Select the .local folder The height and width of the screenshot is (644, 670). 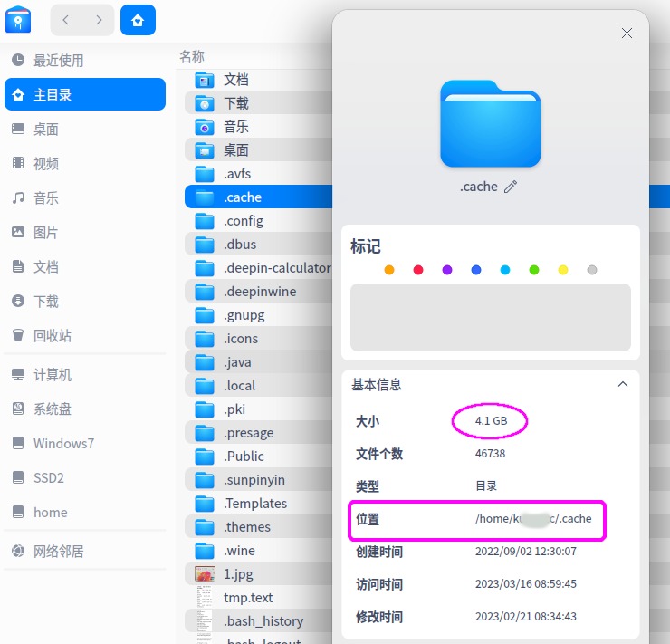(259, 386)
